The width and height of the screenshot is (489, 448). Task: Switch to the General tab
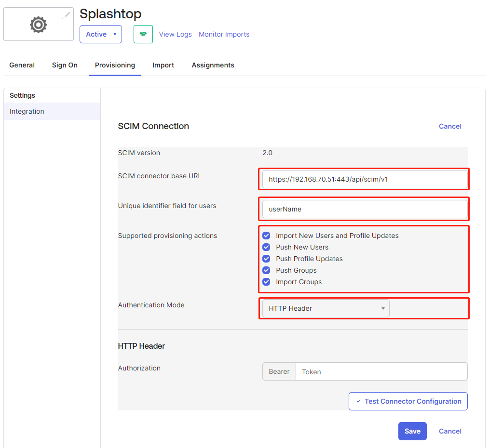point(22,65)
